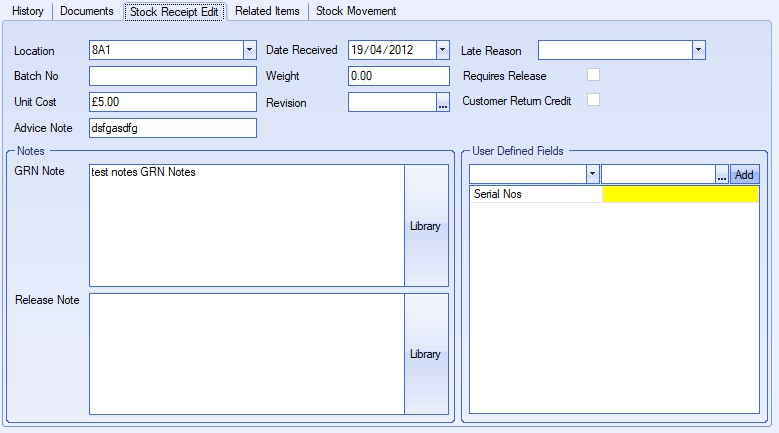Go to the Related Items tab

pos(267,11)
